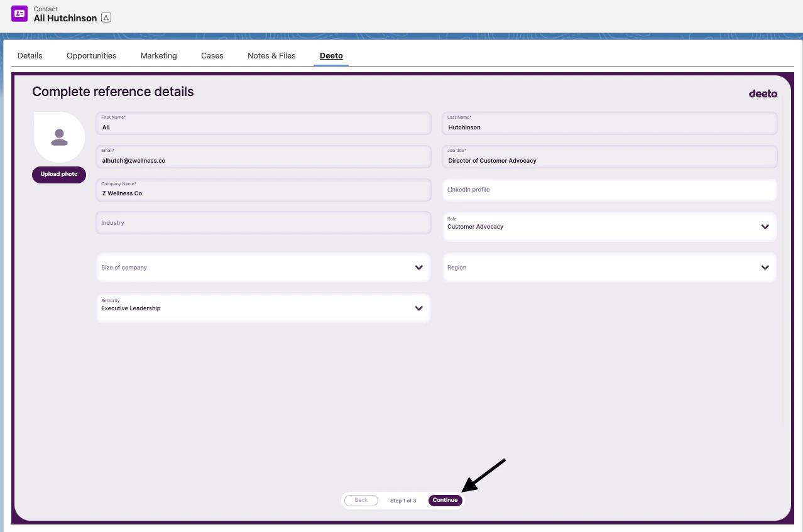
Task: Expand the Seniority dropdown
Action: (264, 308)
